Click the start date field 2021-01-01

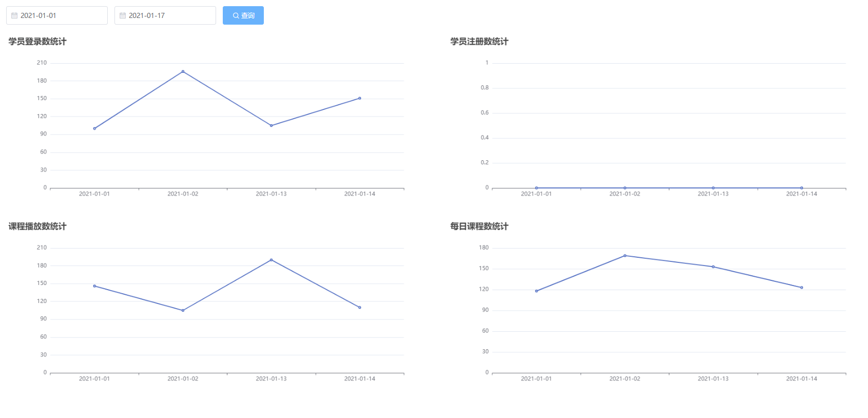pos(57,15)
